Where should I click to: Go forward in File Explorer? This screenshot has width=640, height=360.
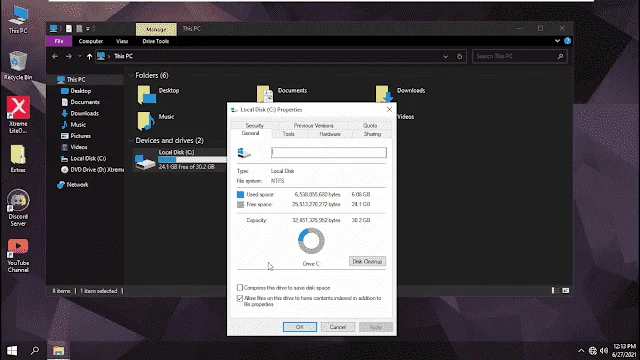(69, 56)
